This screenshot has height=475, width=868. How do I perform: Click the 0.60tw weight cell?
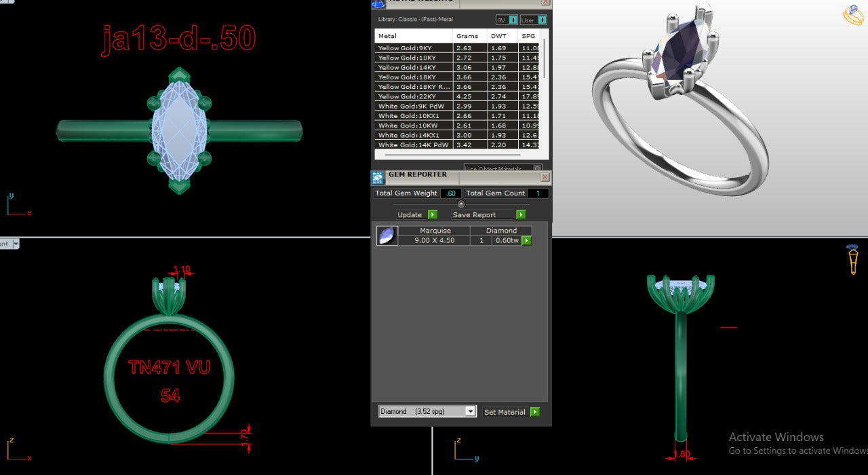(x=507, y=240)
